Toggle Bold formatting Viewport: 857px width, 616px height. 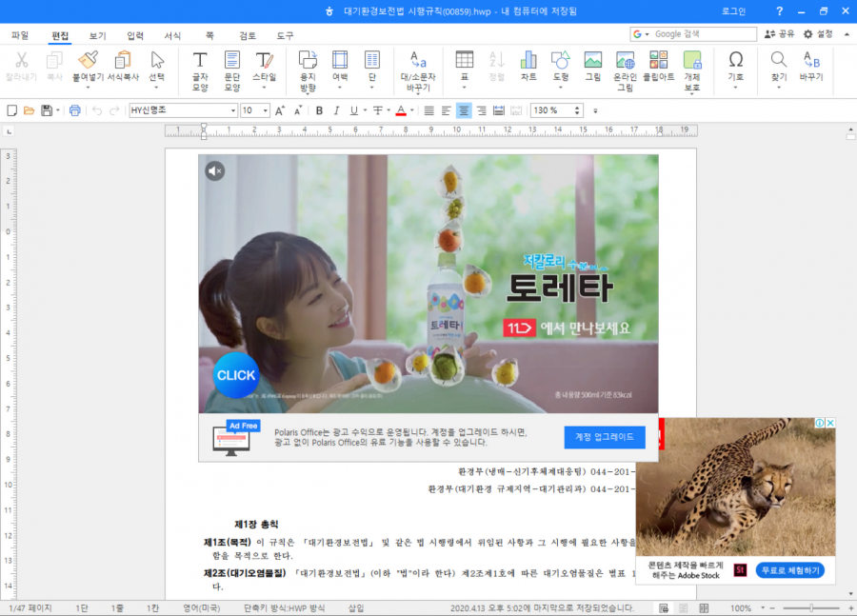(x=319, y=110)
